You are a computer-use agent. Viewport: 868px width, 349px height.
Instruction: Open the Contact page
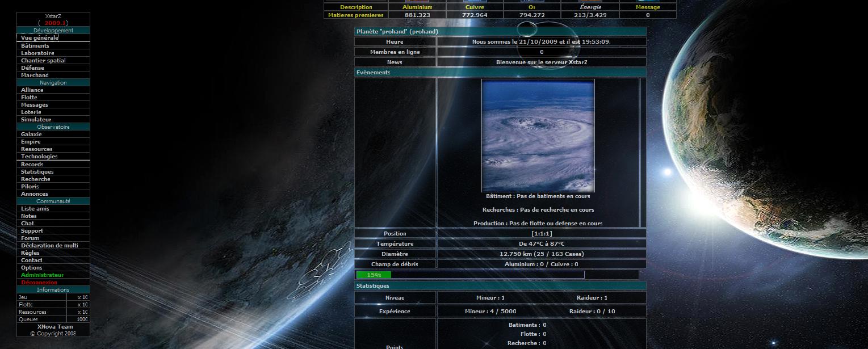(x=32, y=260)
